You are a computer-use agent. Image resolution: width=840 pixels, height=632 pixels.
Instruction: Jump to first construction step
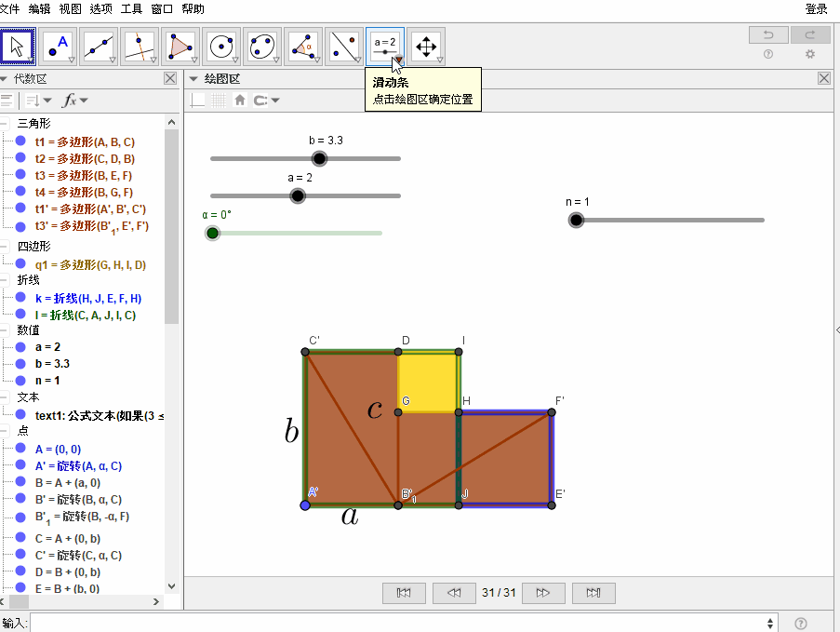tap(404, 593)
